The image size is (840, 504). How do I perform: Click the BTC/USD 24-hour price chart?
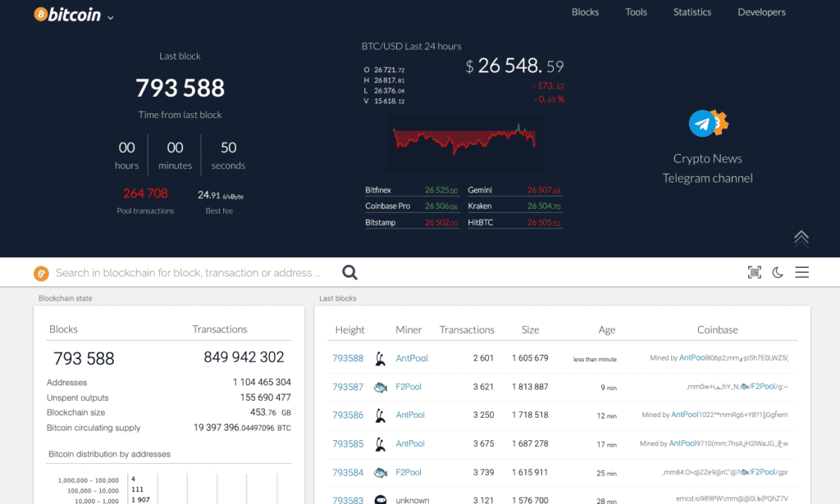pyautogui.click(x=464, y=138)
